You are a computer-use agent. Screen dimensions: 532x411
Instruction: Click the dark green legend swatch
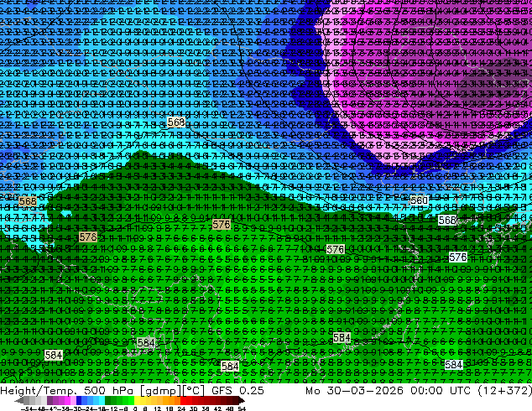click(108, 400)
